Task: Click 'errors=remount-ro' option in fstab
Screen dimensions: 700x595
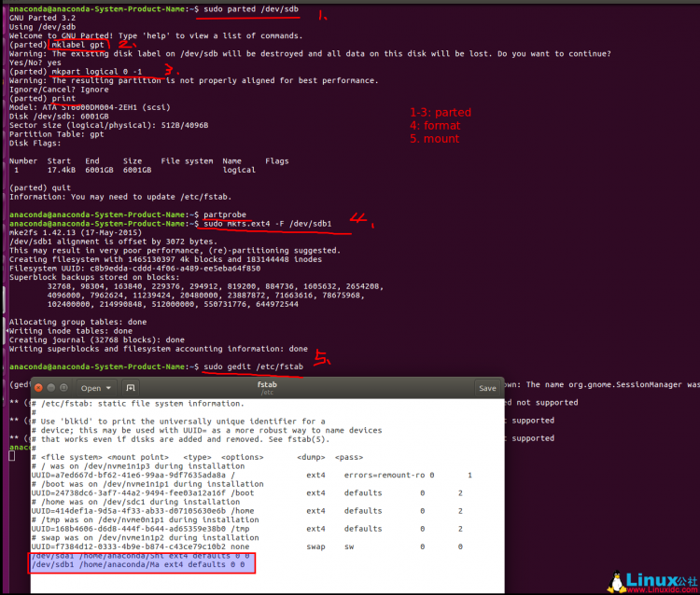Action: click(385, 475)
